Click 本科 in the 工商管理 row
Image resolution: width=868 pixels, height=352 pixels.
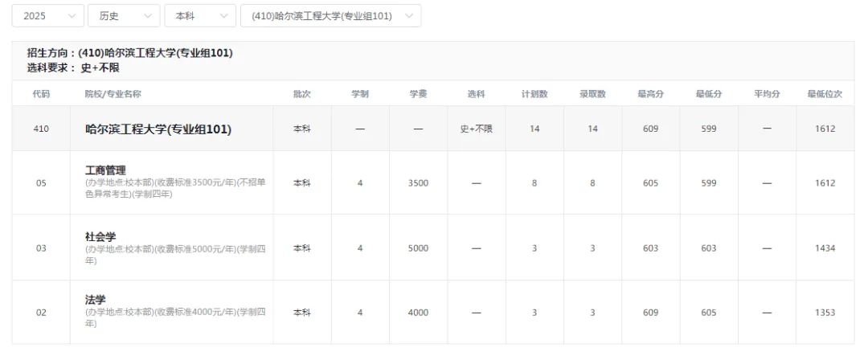click(302, 183)
